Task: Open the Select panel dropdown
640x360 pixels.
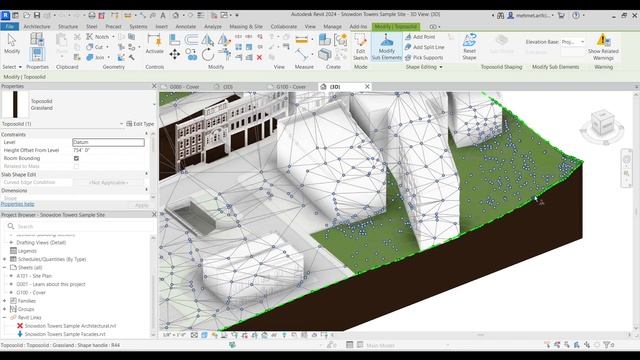Action: tap(12, 67)
